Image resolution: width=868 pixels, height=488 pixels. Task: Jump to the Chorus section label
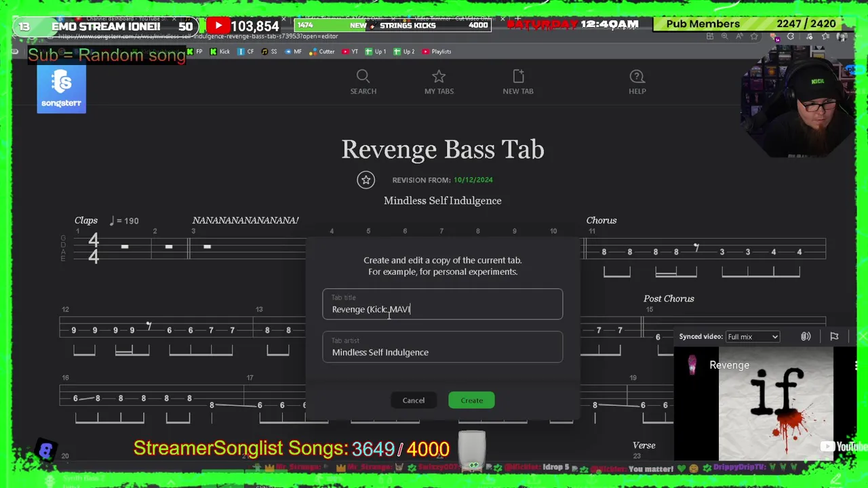click(601, 220)
